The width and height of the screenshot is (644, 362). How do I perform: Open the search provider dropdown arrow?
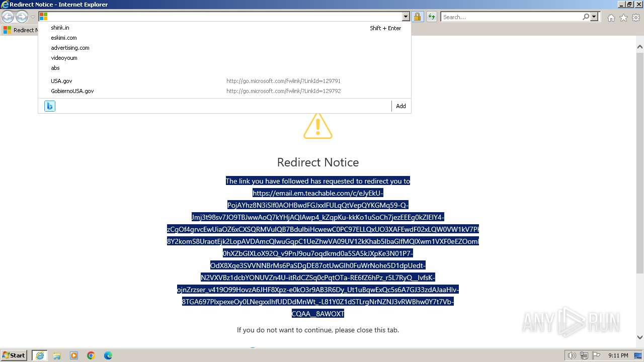click(594, 17)
